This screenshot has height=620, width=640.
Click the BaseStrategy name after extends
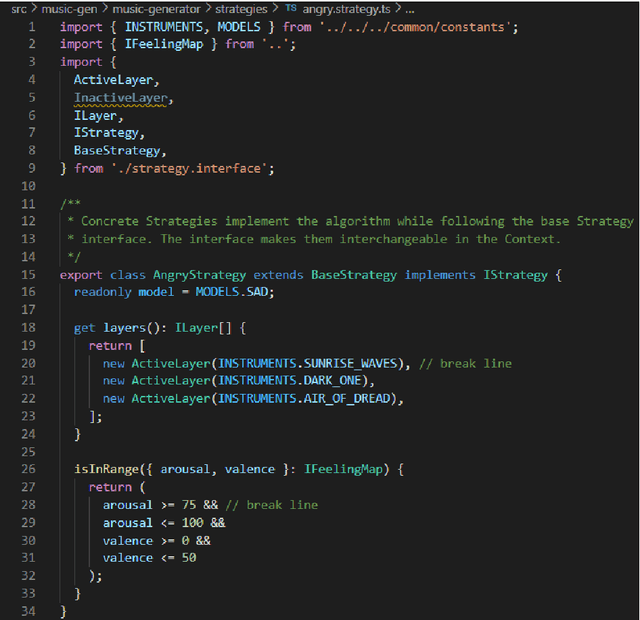(x=354, y=274)
